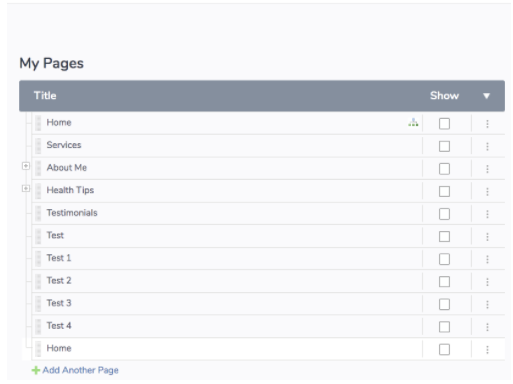Open three-dot menu for Test 4
Screen dimensions: 513x384
487,327
